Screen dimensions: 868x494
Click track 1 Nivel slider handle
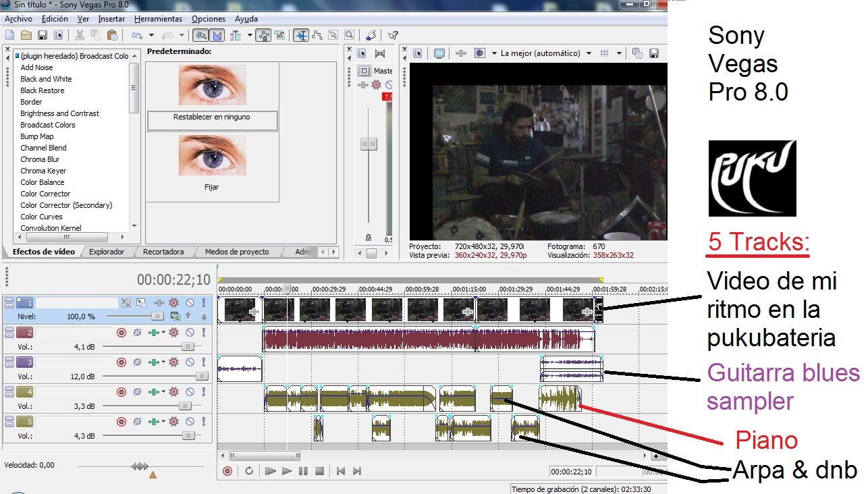[x=157, y=316]
